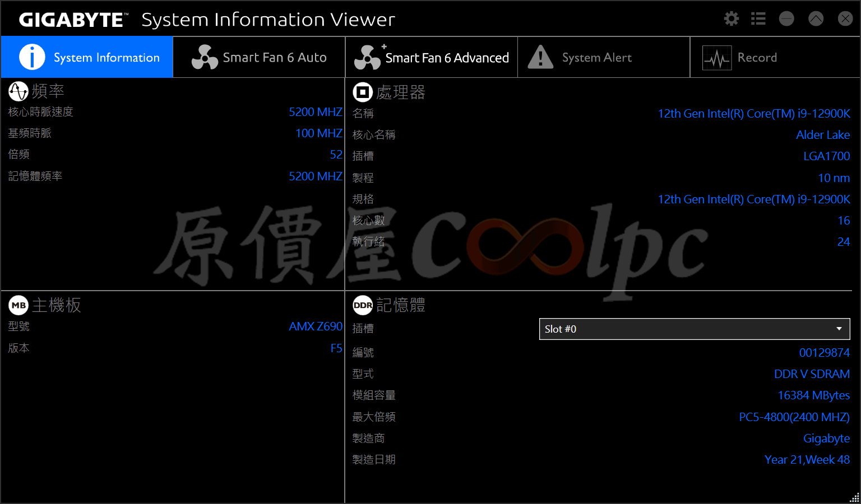Select processor name 12th Gen Intel i9-12900K beside 名稱
This screenshot has width=861, height=504.
coord(754,114)
